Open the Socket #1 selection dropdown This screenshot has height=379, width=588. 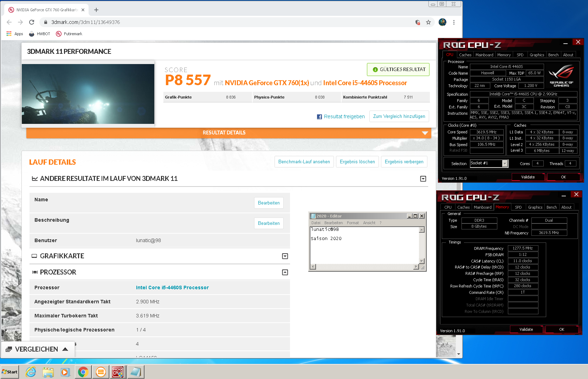coord(505,163)
